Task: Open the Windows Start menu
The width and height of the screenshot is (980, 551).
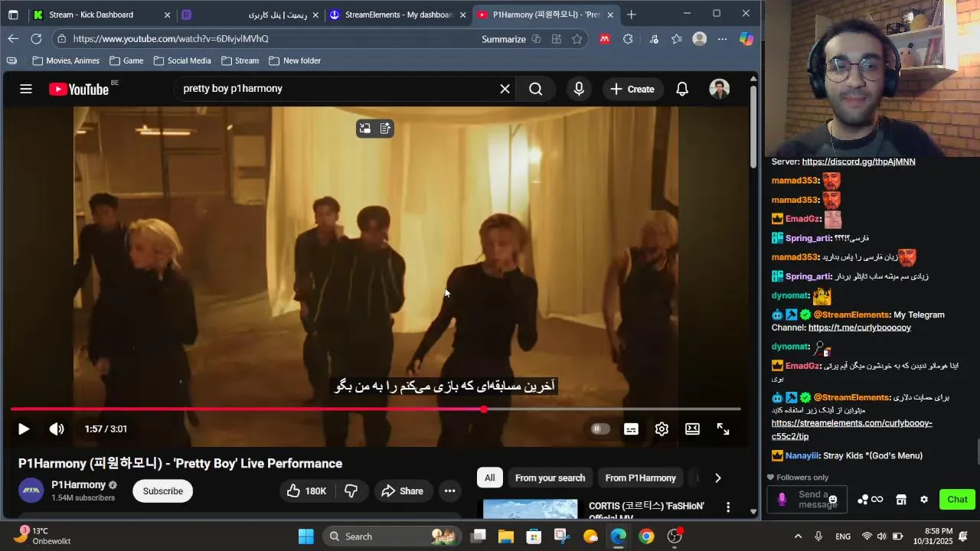Action: click(305, 536)
